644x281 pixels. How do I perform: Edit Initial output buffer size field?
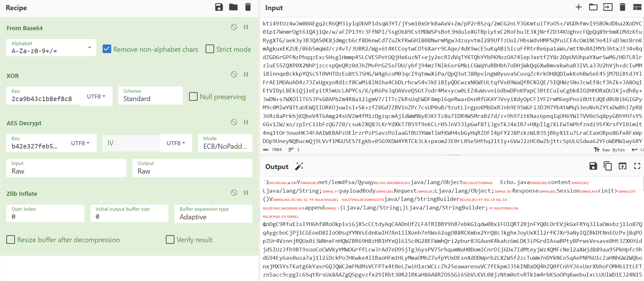(x=129, y=213)
